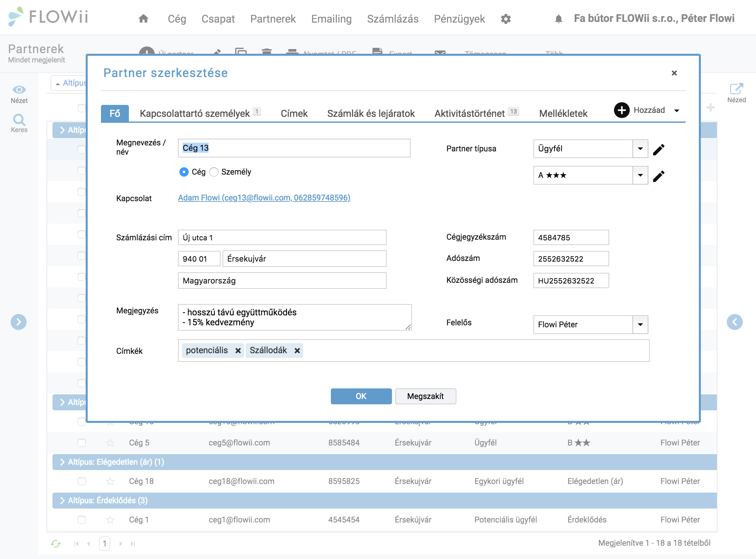Open Mellékletek tab
756x559 pixels.
[x=563, y=113]
